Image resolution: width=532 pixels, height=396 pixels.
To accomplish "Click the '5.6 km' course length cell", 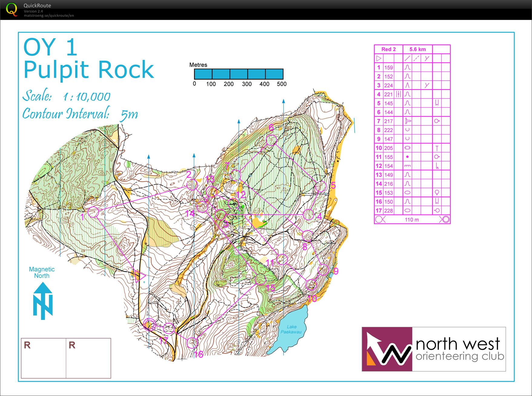I will (417, 49).
